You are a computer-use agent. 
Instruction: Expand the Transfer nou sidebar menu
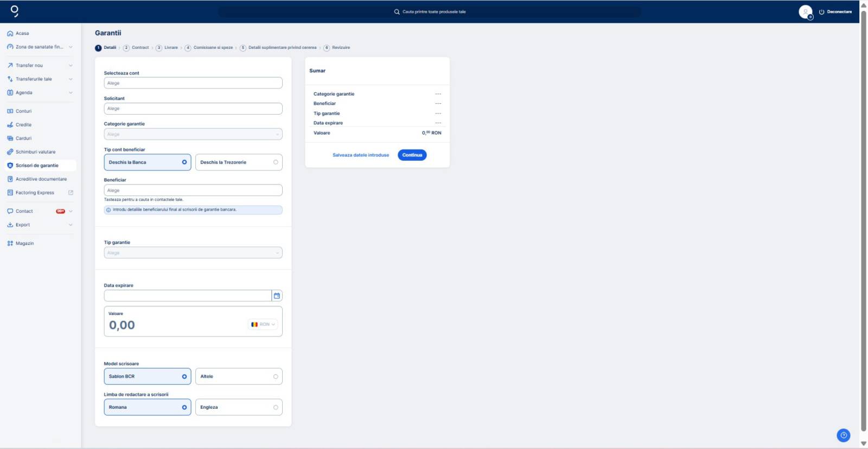coord(71,66)
